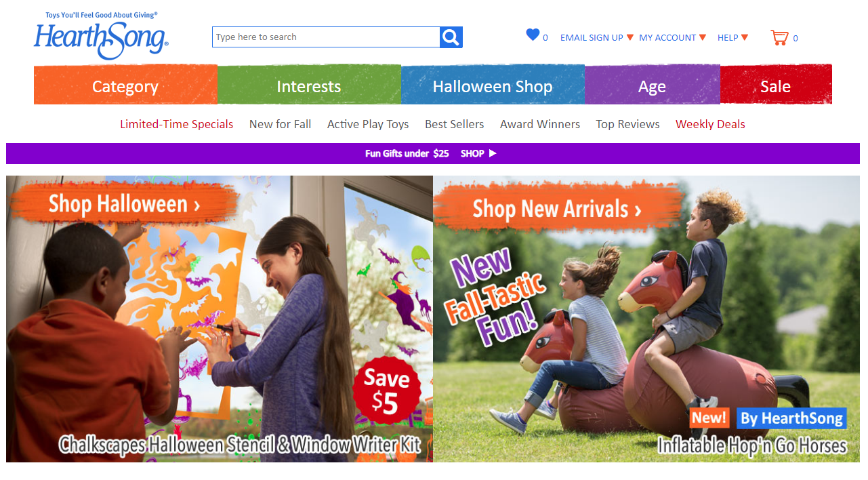View the Best Sellers link

point(455,124)
